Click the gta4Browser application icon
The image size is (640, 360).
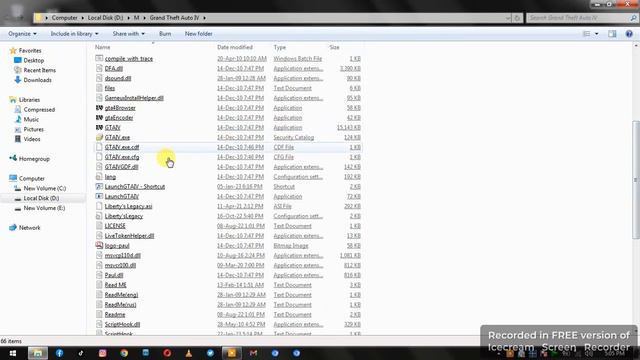coord(99,108)
